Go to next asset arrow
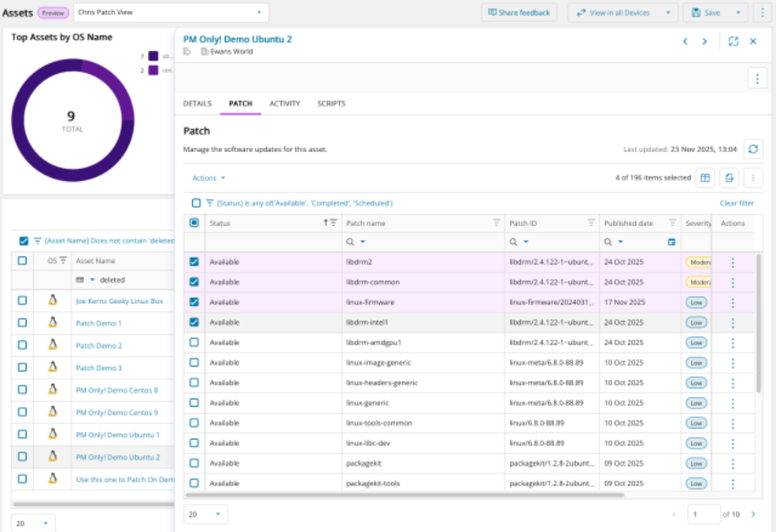 tap(704, 41)
